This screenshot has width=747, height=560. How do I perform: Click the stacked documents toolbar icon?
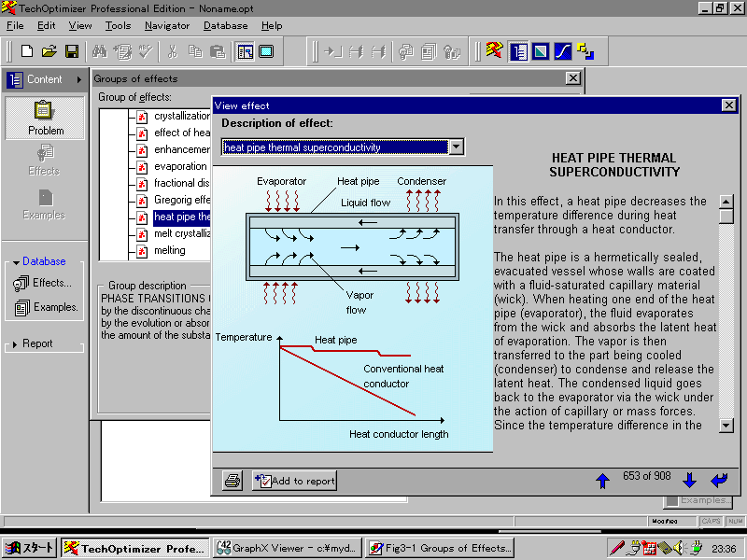(429, 51)
